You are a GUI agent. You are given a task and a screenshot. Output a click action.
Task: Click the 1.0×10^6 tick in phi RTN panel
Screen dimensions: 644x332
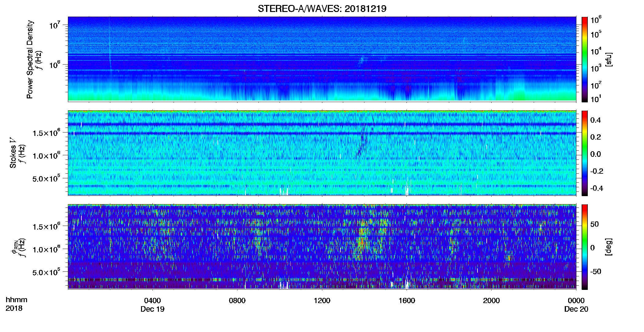coord(46,249)
